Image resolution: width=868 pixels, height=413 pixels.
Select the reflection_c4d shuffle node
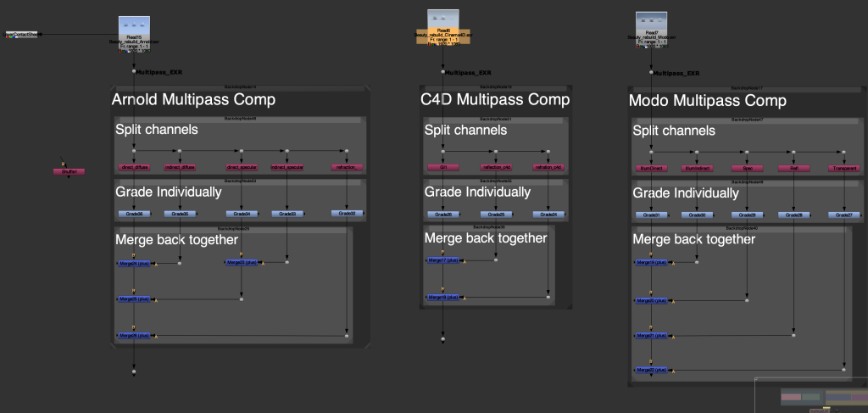(496, 167)
